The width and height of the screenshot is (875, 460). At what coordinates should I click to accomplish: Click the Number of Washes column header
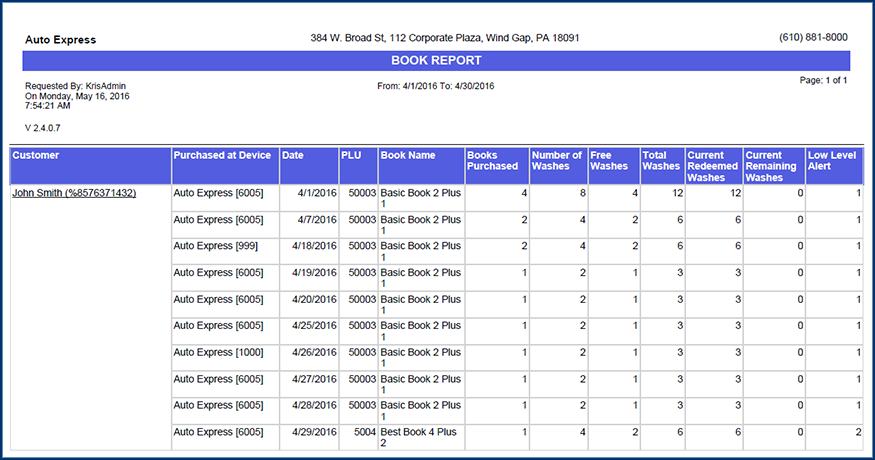pyautogui.click(x=557, y=161)
